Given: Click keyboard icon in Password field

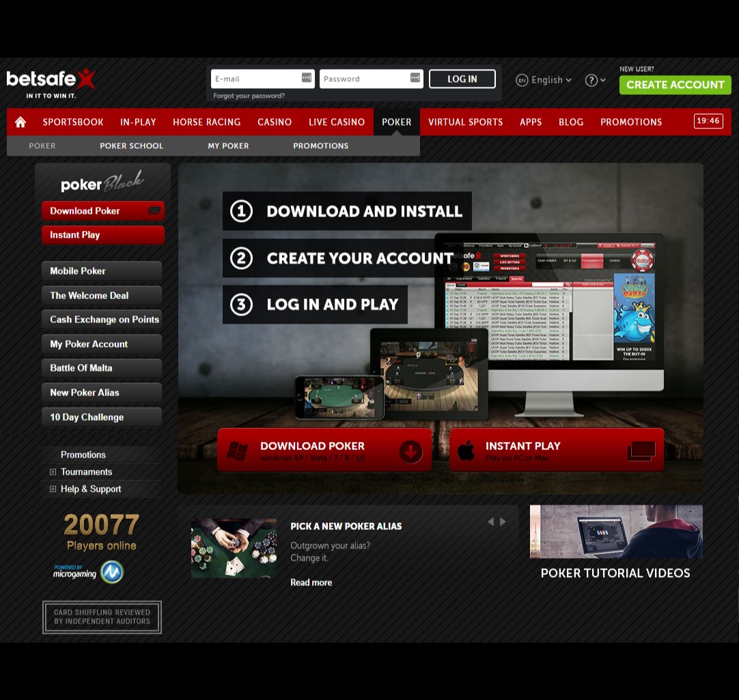Looking at the screenshot, I should (415, 79).
